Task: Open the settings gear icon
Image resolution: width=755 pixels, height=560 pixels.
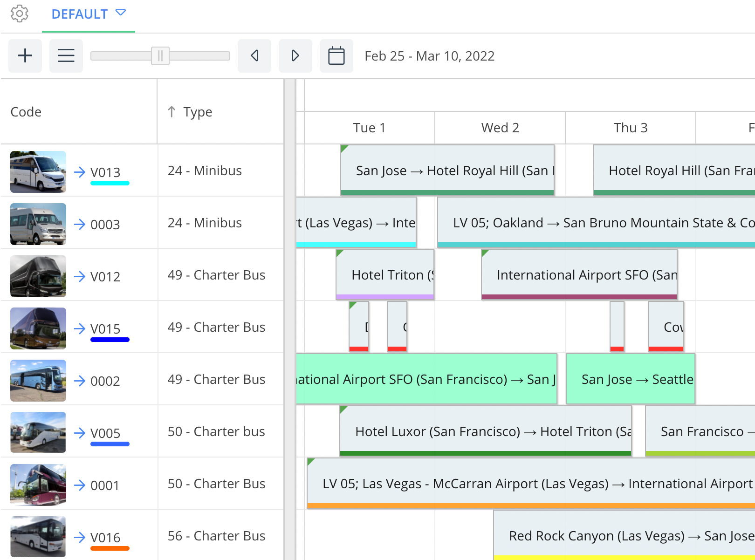Action: pyautogui.click(x=19, y=14)
